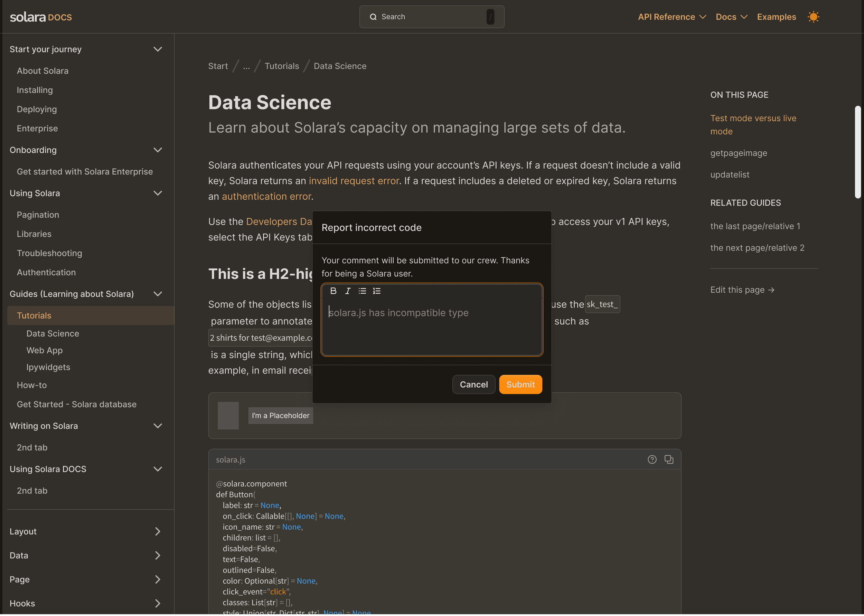Apply bold formatting in the comment editor
Image resolution: width=864 pixels, height=616 pixels.
tap(333, 291)
